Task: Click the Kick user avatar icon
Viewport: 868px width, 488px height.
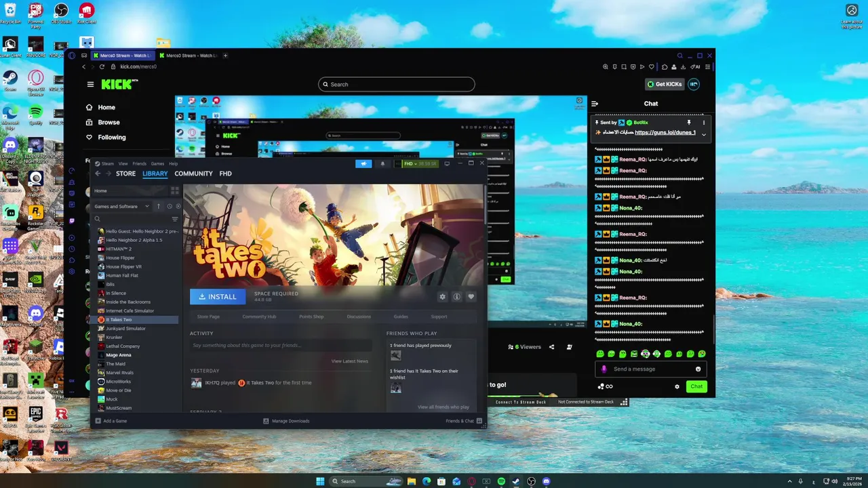Action: pos(694,84)
